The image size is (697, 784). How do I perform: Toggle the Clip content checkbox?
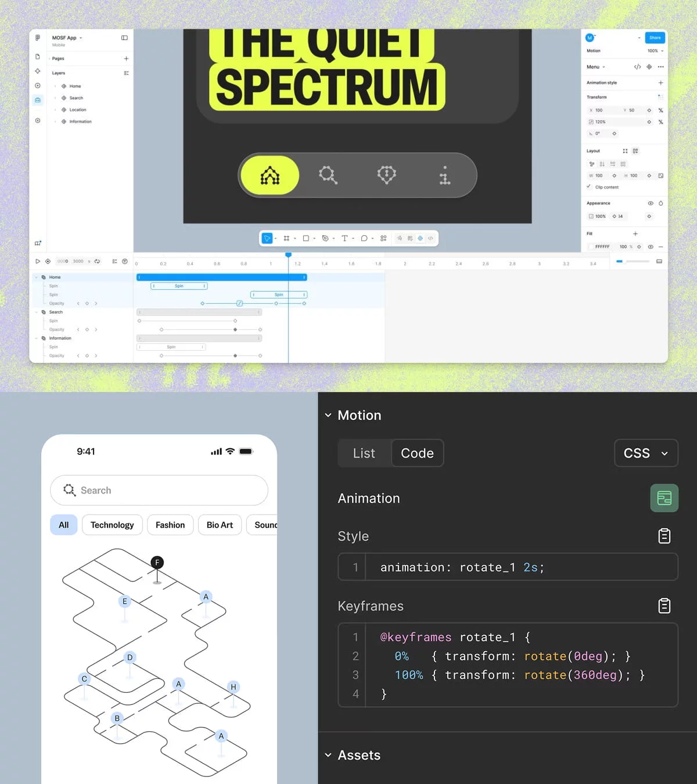589,187
